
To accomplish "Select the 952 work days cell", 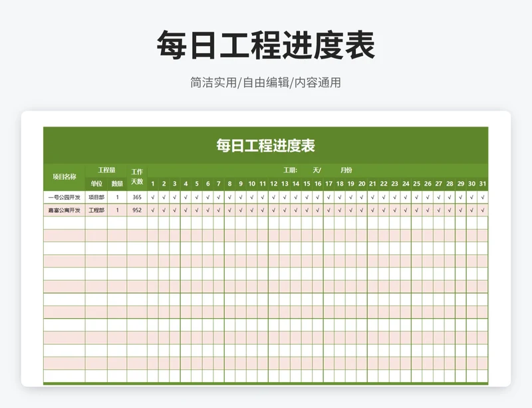I will (137, 210).
